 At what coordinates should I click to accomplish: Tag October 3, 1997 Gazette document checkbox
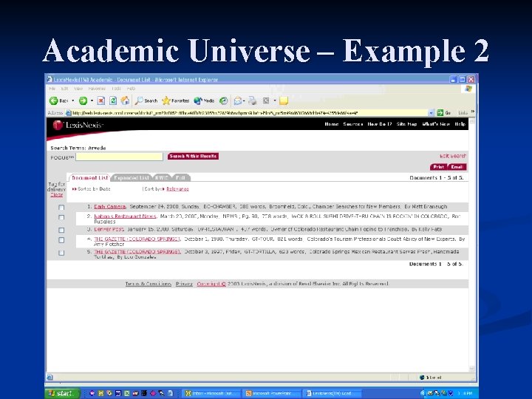point(61,253)
